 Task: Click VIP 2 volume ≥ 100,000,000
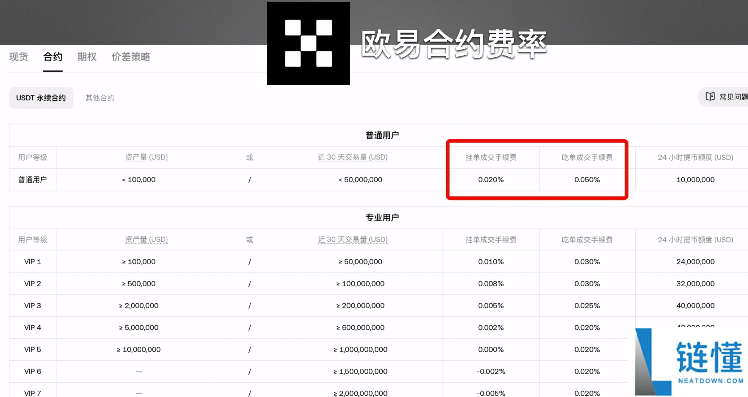pyautogui.click(x=360, y=284)
